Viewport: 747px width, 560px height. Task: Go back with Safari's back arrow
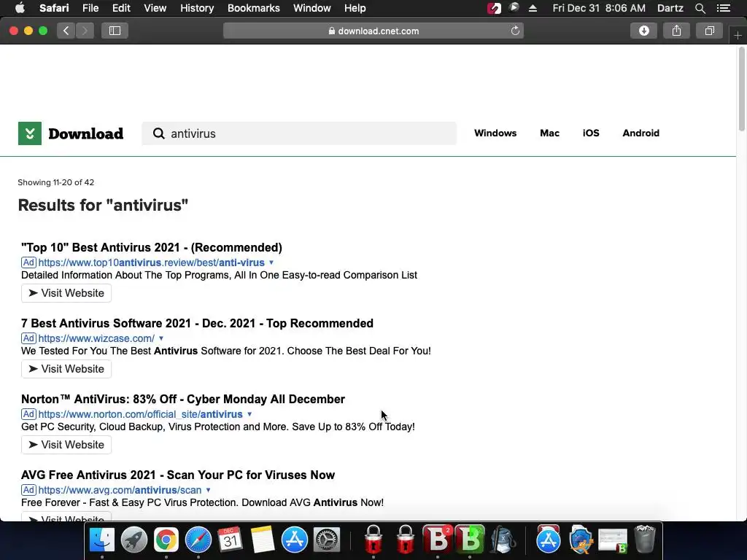[x=66, y=31]
